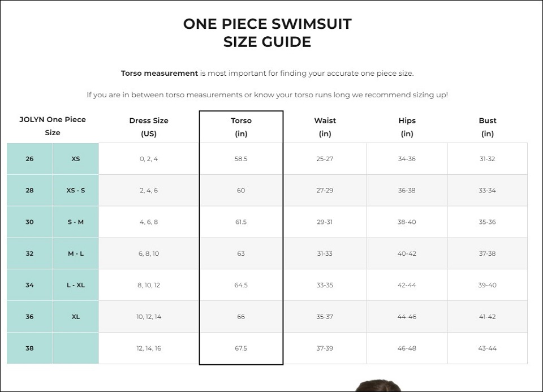Select the 44-46 hips cell
This screenshot has width=543, height=392.
click(407, 317)
